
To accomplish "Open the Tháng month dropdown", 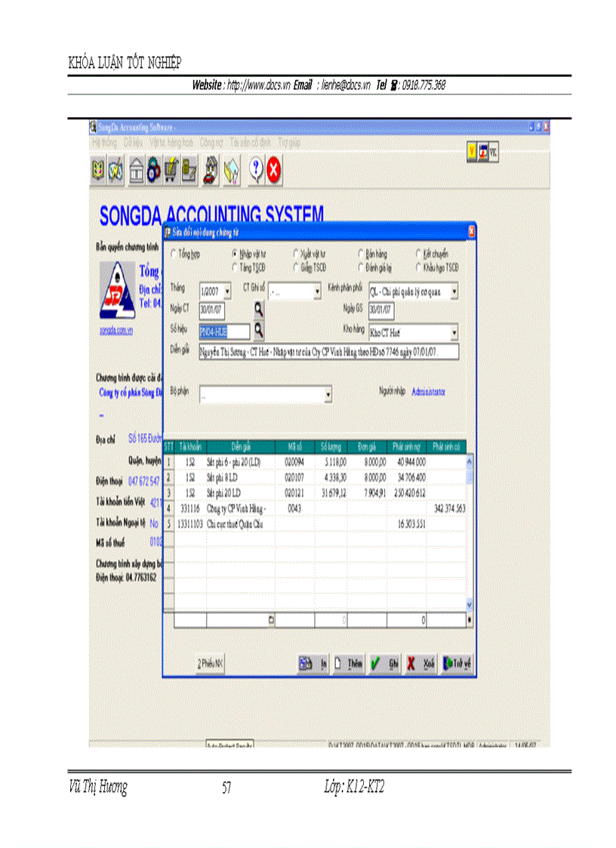I will click(227, 291).
